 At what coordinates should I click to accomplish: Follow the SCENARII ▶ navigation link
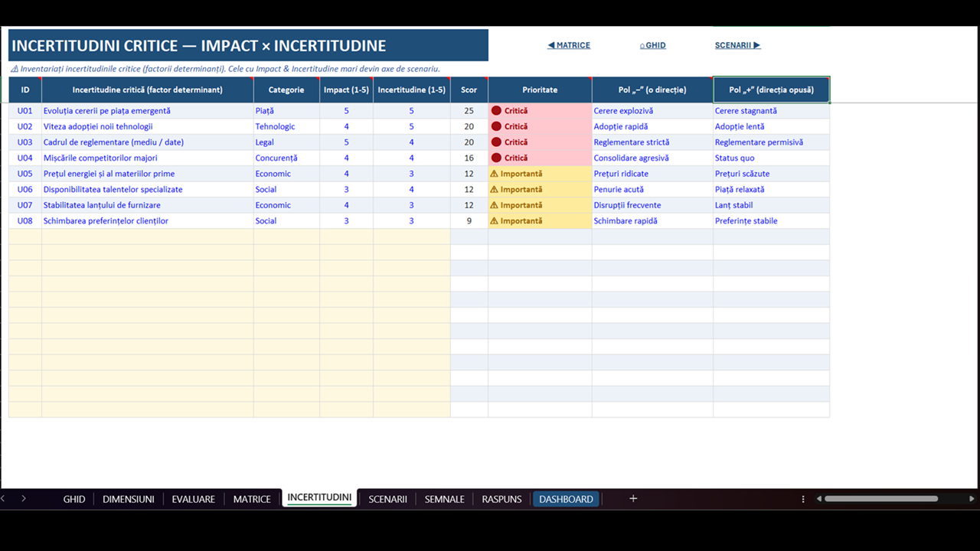point(737,45)
